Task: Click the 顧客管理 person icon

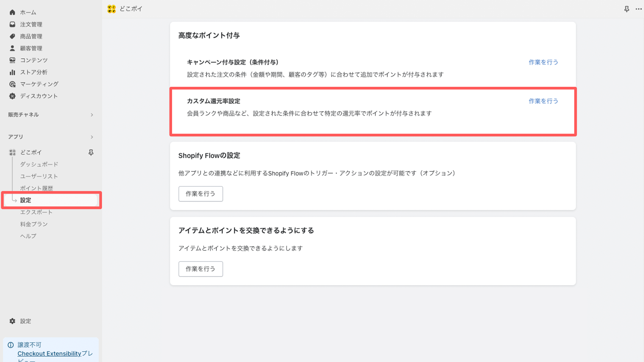Action: [x=12, y=48]
